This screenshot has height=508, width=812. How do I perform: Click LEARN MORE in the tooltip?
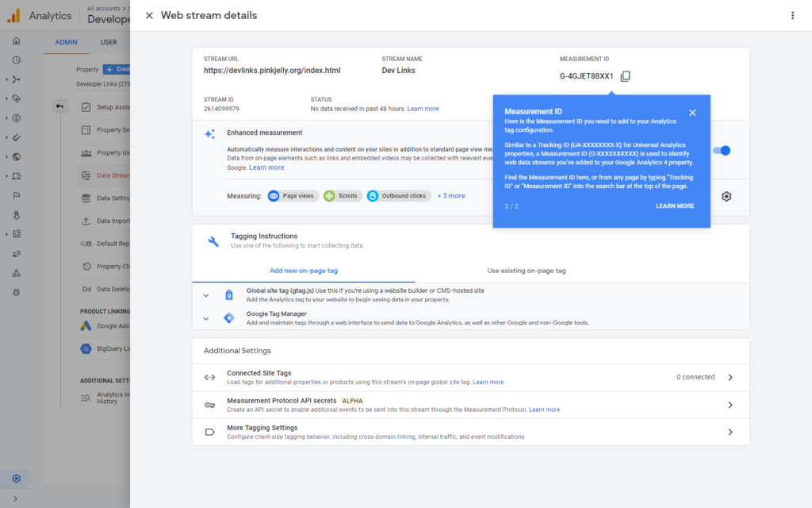[675, 206]
